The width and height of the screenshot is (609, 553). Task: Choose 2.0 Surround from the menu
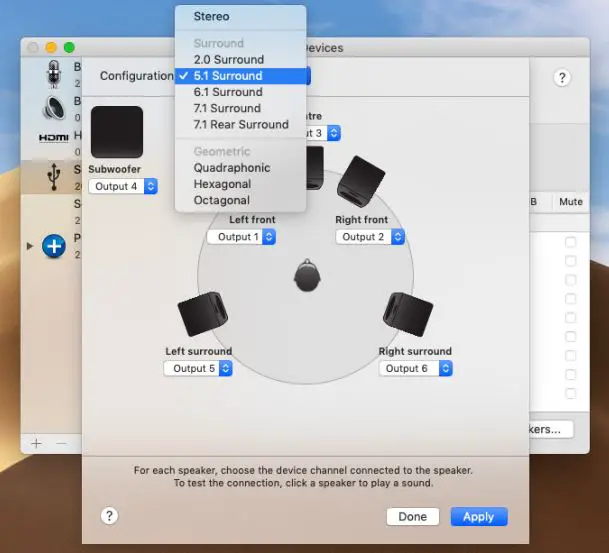240,59
